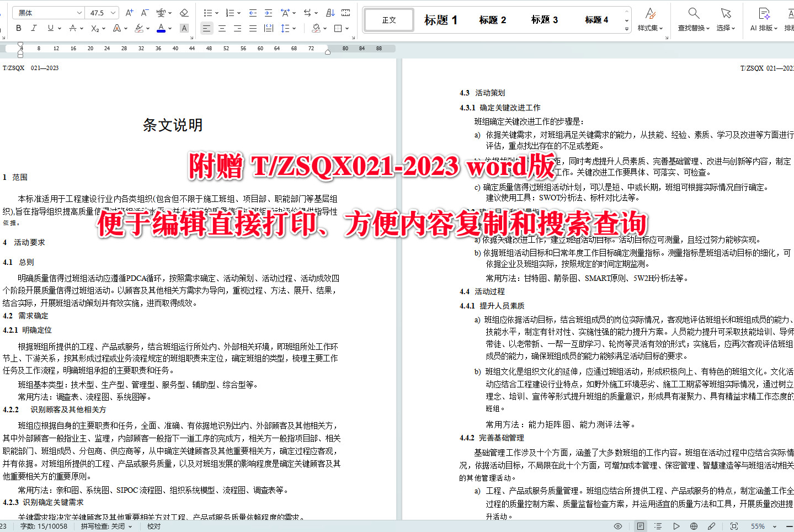Viewport: 794px width, 532px height.
Task: Click word count 字数: 15/10058
Action: click(x=44, y=526)
